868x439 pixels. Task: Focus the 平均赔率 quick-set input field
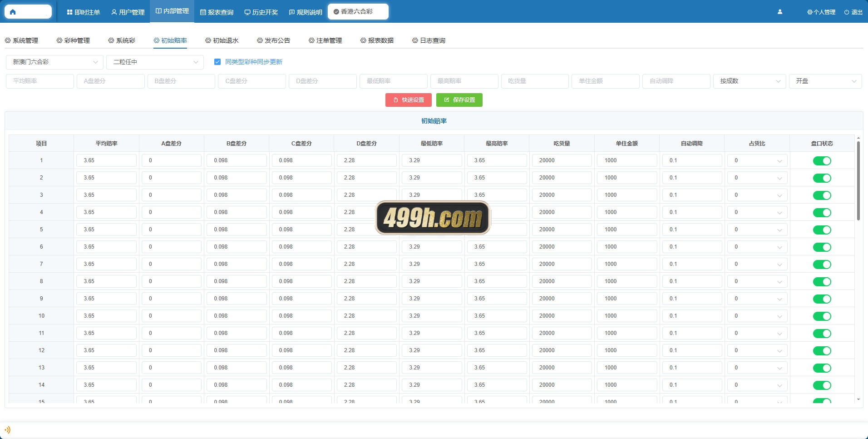point(40,81)
